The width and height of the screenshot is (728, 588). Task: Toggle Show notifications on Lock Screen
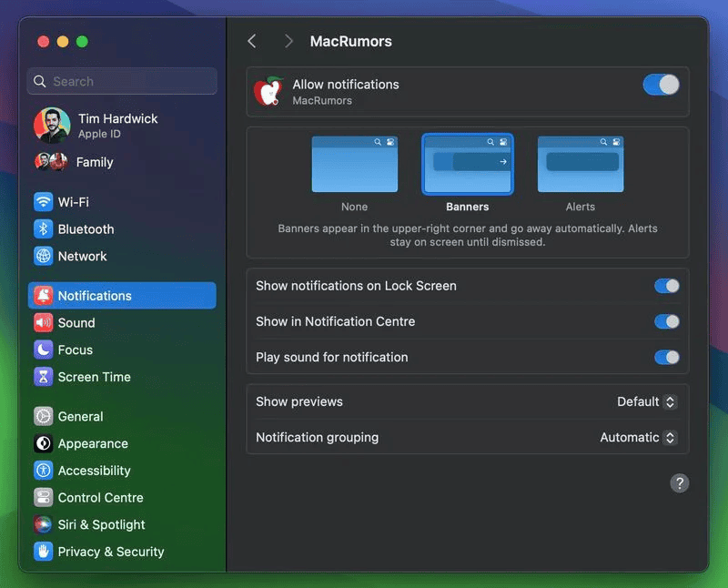point(666,286)
